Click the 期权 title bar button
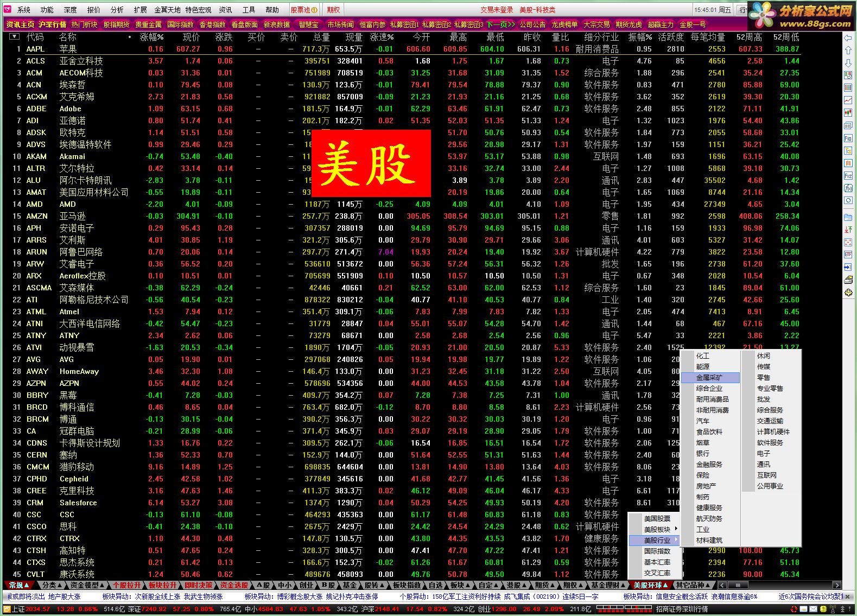Image resolution: width=857 pixels, height=616 pixels. (333, 10)
